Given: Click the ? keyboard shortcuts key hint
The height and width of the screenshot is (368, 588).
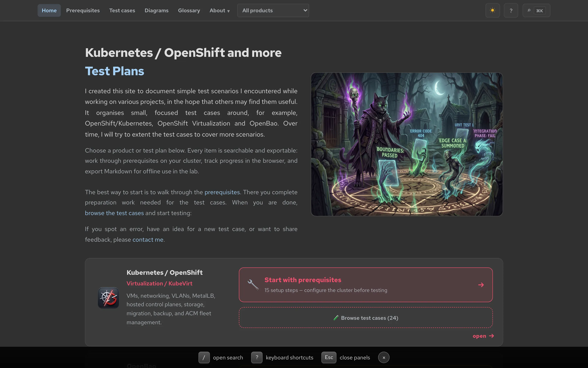Looking at the screenshot, I should pos(257,357).
